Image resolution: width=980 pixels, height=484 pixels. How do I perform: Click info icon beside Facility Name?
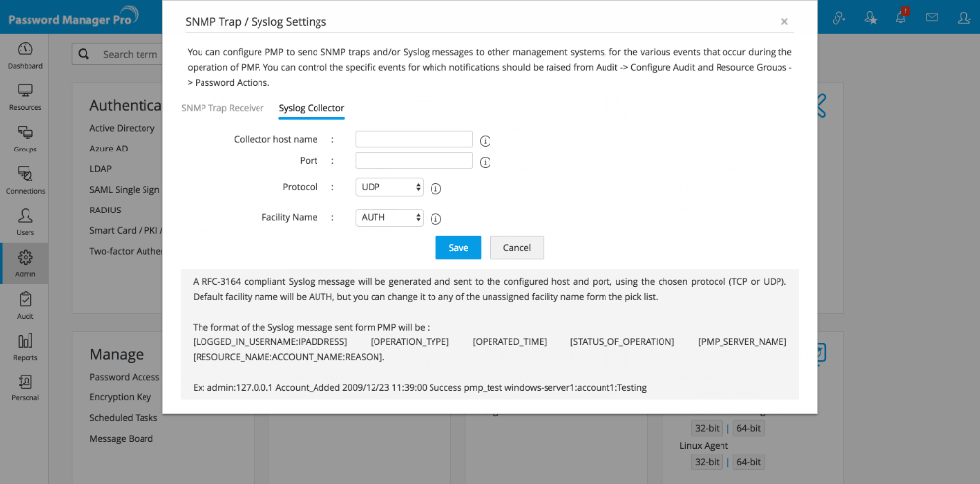click(x=435, y=219)
